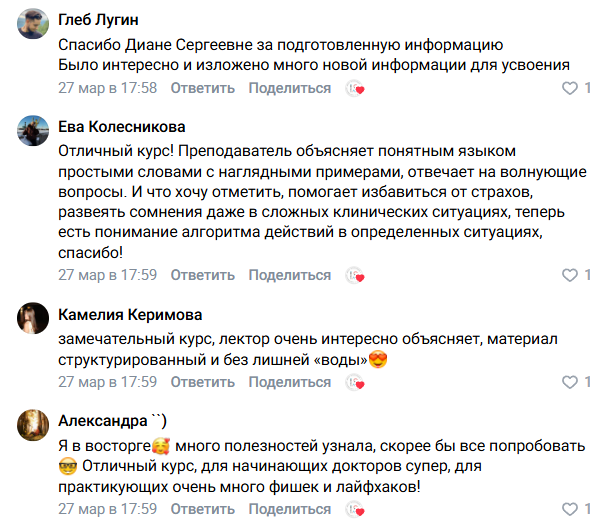Screen dimensions: 612x529
Task: Click Ответить under Камелия Керимова's comment
Action: 203,382
